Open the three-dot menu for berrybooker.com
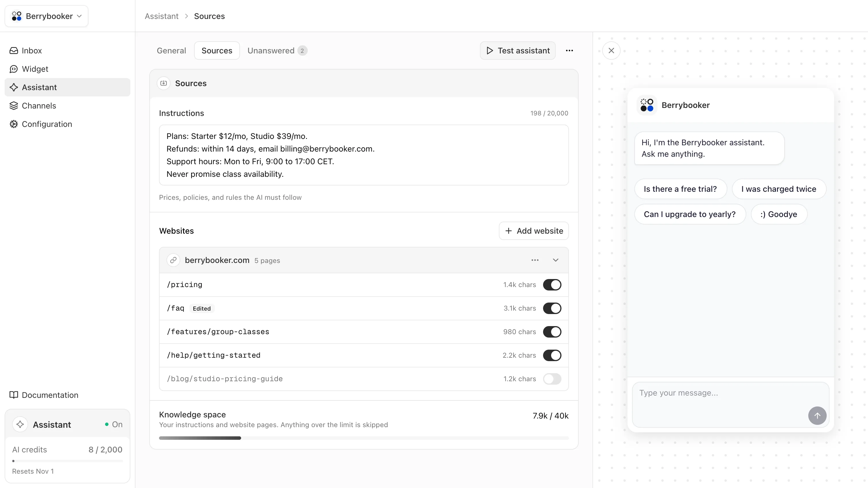 [535, 260]
